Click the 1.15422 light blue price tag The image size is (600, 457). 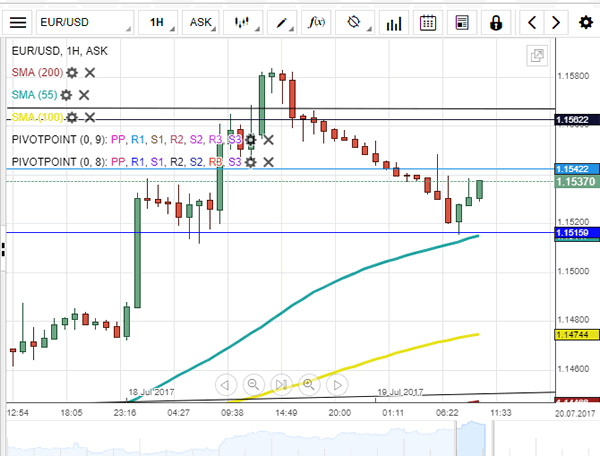pyautogui.click(x=577, y=169)
